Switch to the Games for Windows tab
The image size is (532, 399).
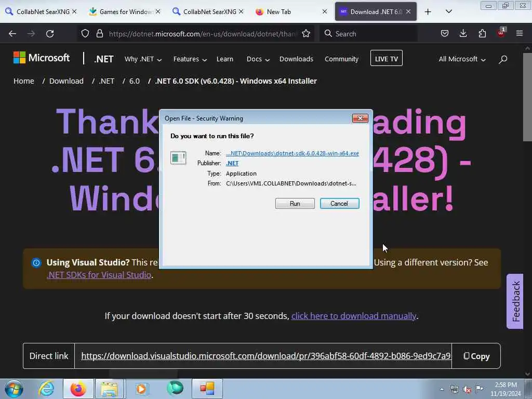[119, 12]
